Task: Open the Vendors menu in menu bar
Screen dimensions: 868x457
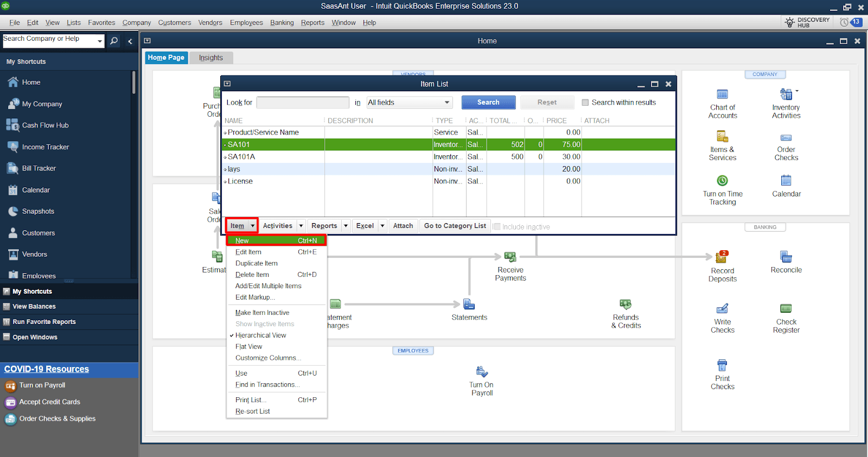Action: [210, 23]
